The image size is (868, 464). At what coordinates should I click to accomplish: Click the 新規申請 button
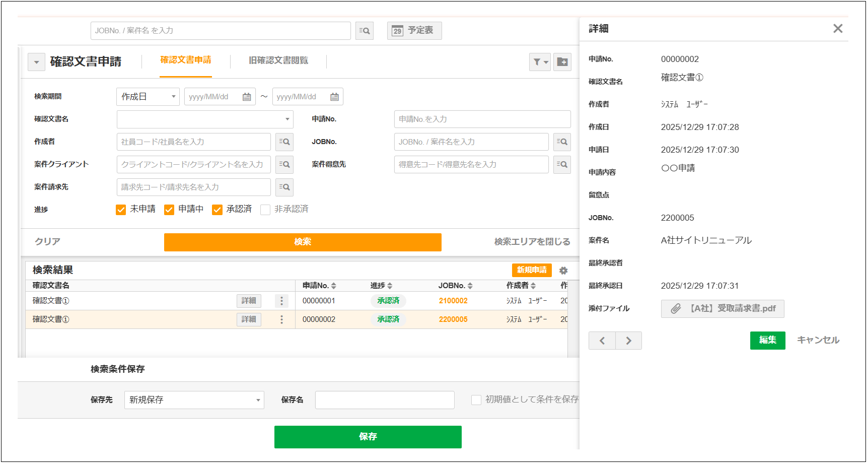pos(532,270)
